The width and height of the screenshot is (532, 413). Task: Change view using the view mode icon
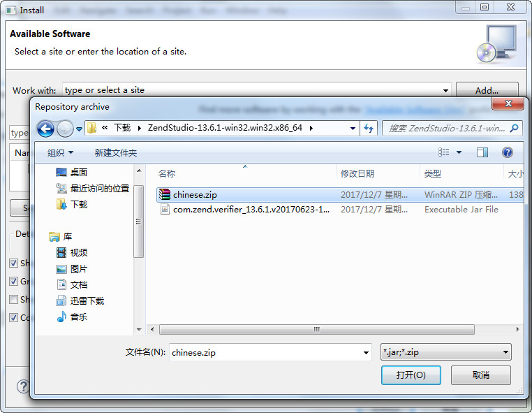pyautogui.click(x=444, y=152)
